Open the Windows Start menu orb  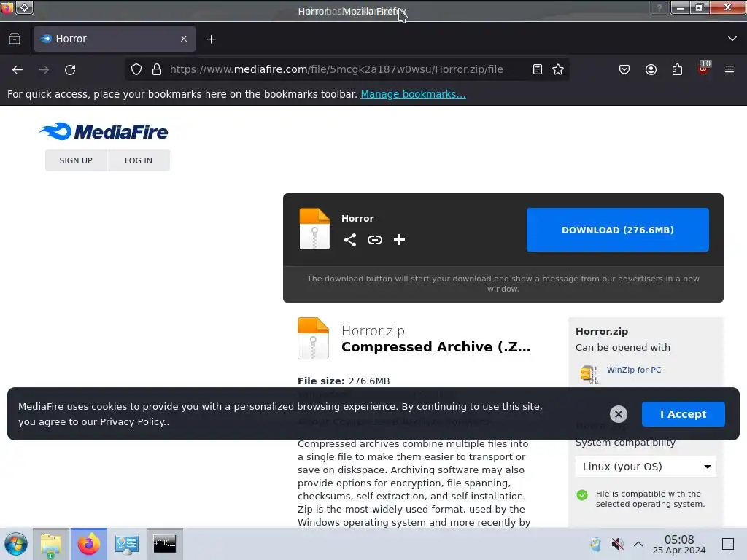click(16, 544)
